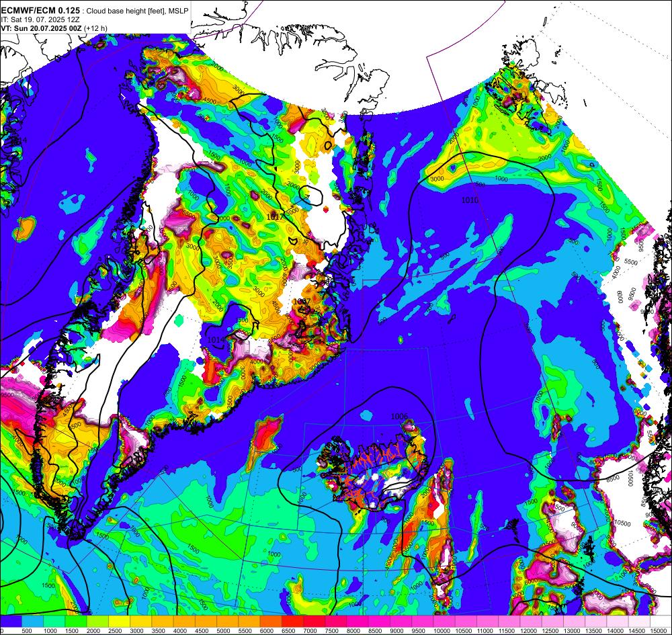Click the 1007 pressure label near east Greenland coast

pos(301,302)
